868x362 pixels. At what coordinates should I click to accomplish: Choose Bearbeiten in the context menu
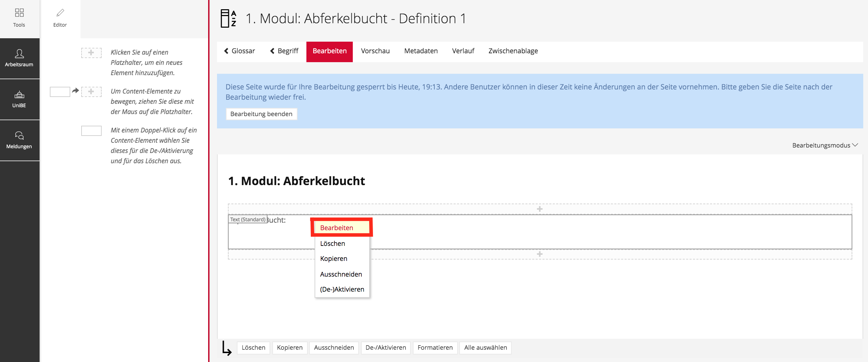(342, 228)
